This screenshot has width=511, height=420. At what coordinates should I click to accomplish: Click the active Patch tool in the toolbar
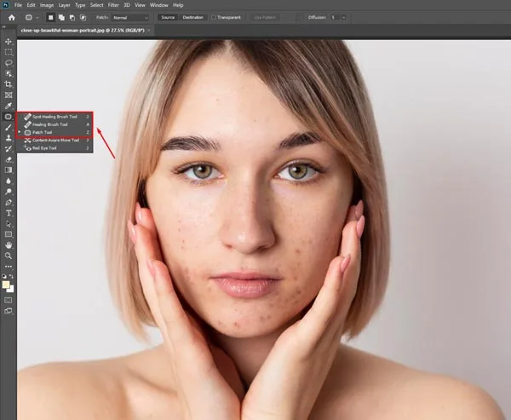tap(9, 117)
